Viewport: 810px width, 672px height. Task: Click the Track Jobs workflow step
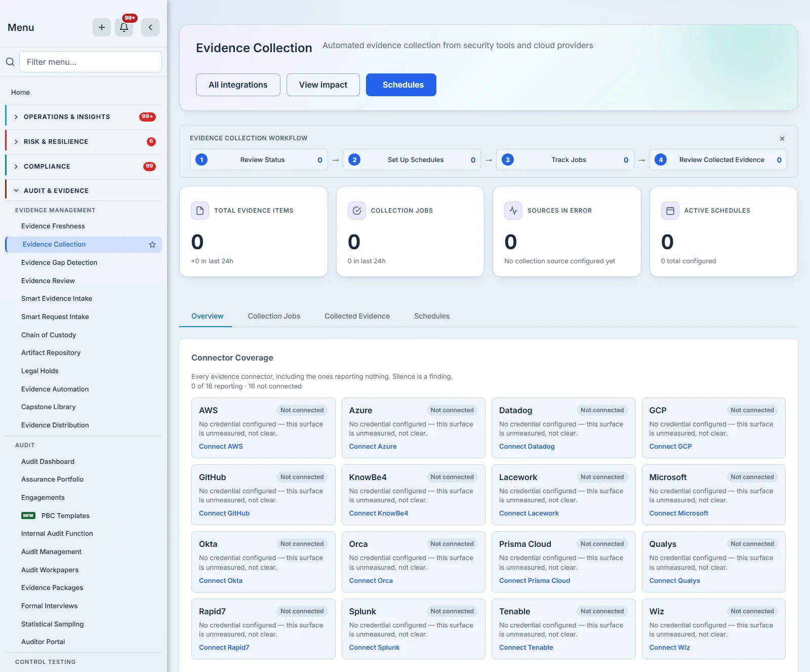pos(565,160)
